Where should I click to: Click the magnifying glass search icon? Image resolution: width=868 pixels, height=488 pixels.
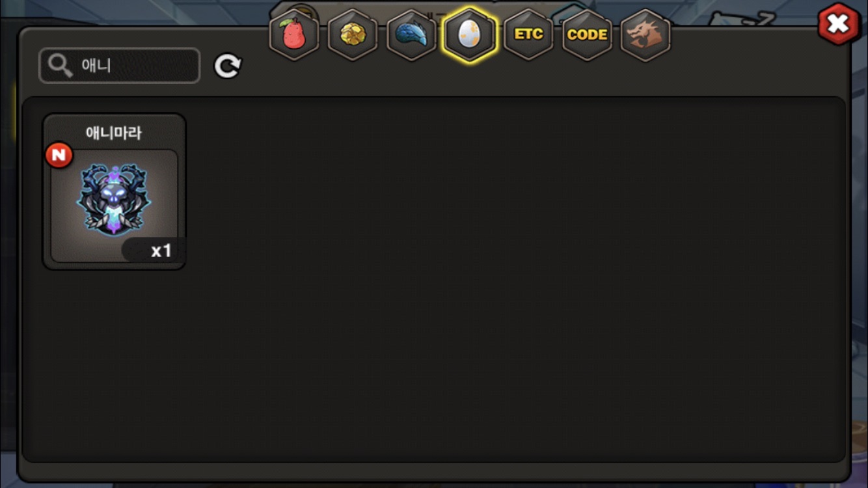[61, 66]
